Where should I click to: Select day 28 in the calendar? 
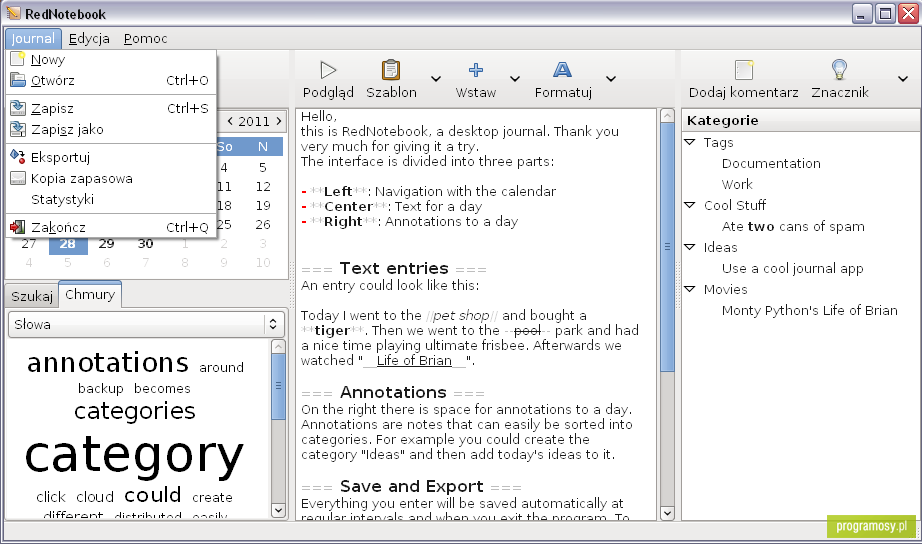[x=68, y=243]
